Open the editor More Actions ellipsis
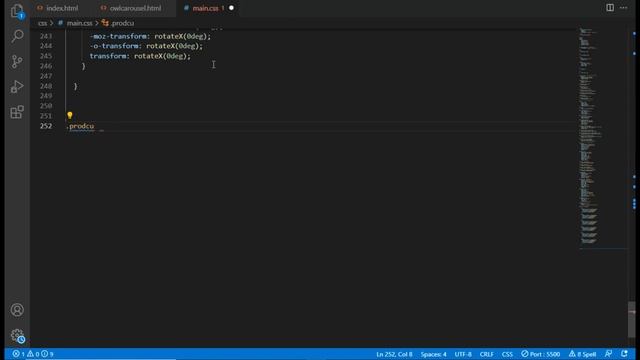This screenshot has height=360, width=640. coord(624,8)
